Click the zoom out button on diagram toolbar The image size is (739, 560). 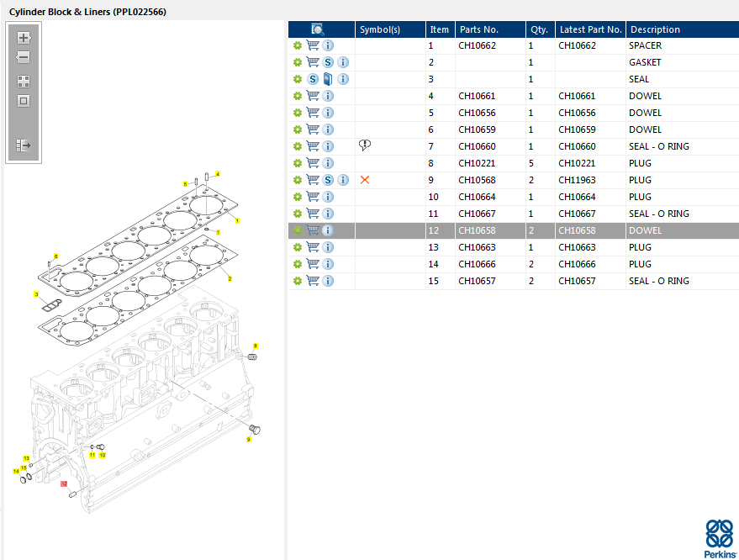(24, 58)
